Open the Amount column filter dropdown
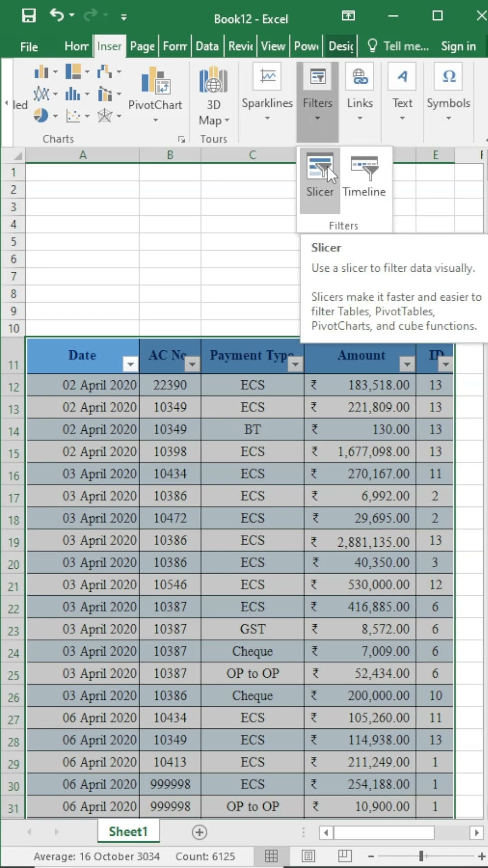 tap(407, 364)
